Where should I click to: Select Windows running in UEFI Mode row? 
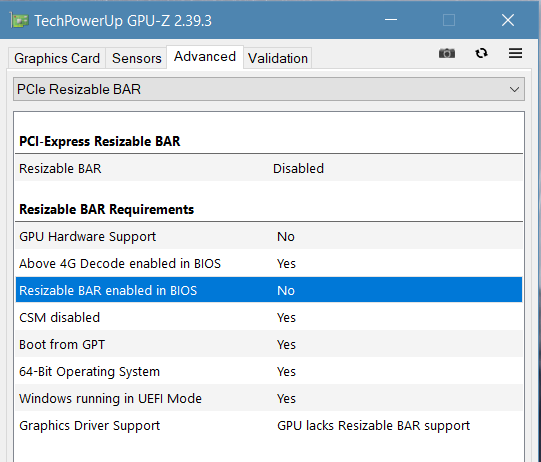tap(269, 398)
